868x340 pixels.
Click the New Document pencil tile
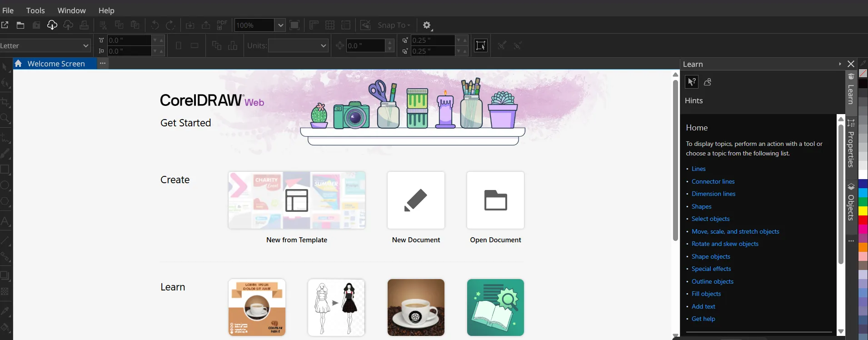coord(416,200)
